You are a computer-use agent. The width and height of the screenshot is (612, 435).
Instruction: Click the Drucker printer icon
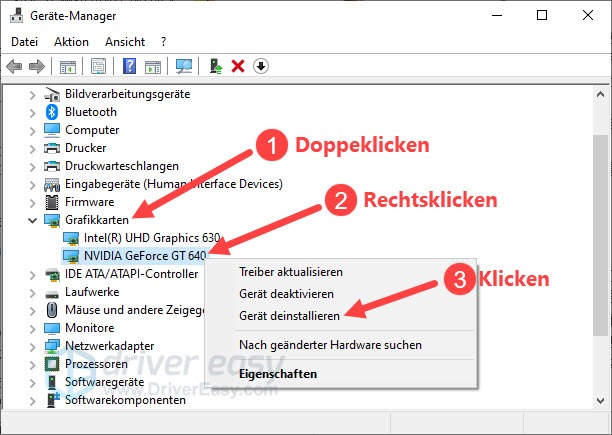point(52,148)
